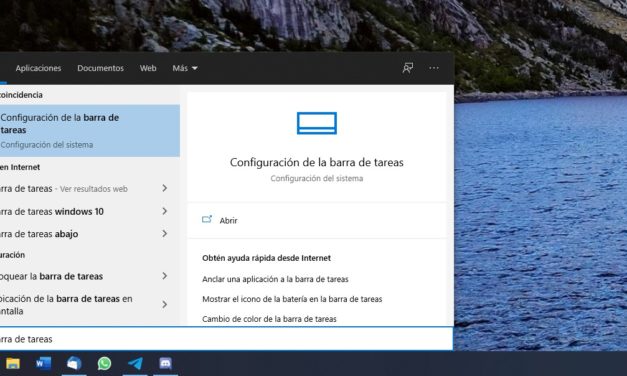
Task: Select the 'bloquear la barra de tareas' setting
Action: tap(90, 276)
